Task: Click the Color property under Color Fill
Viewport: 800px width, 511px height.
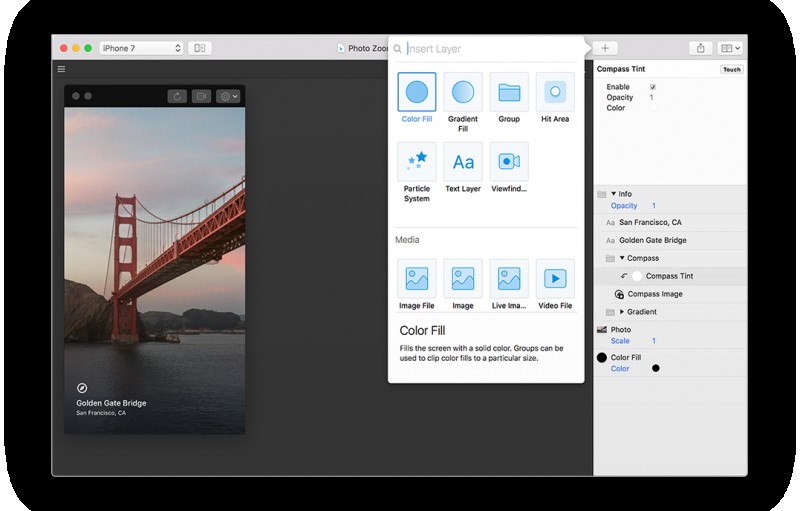Action: (620, 368)
